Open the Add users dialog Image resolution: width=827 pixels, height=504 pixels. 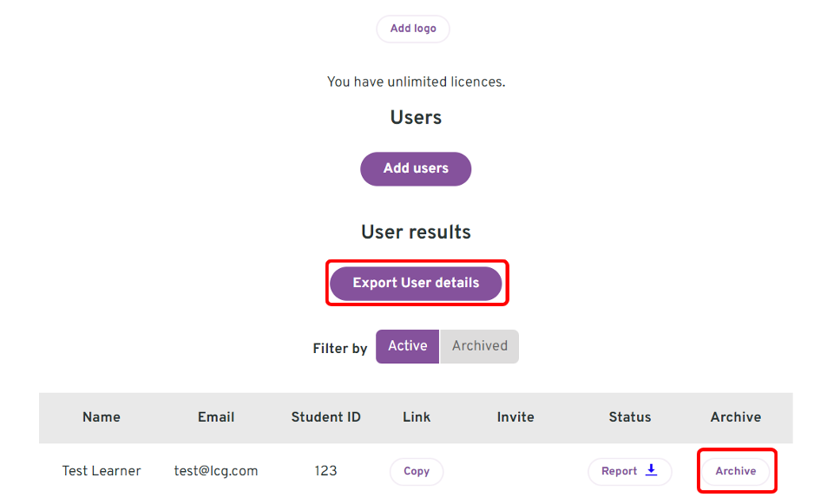416,168
